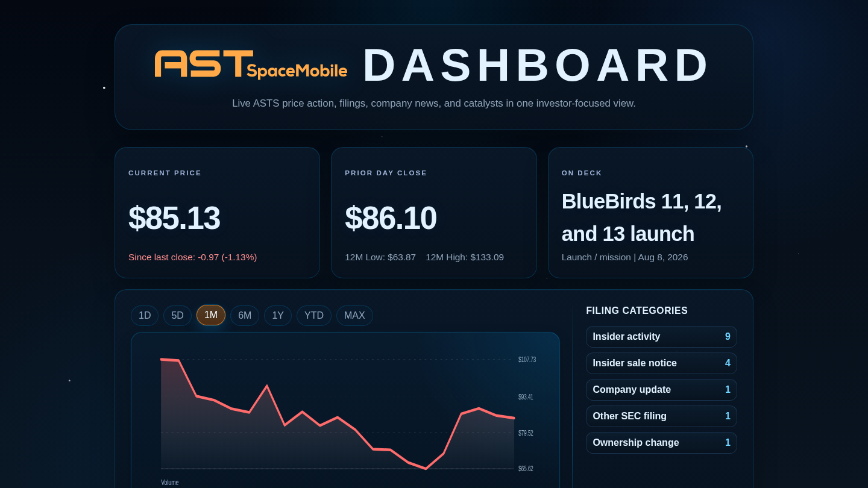Viewport: 868px width, 488px height.
Task: Select the 1M chart range
Action: pyautogui.click(x=211, y=315)
